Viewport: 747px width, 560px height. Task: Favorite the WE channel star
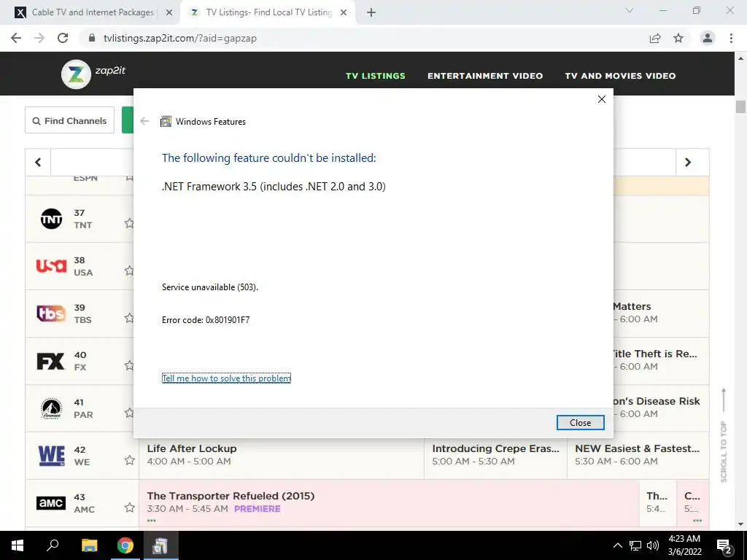click(129, 460)
